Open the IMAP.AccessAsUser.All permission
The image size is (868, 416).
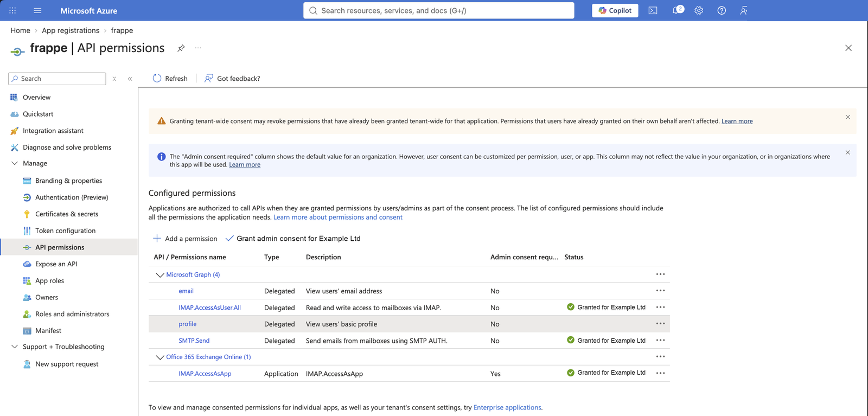(210, 308)
